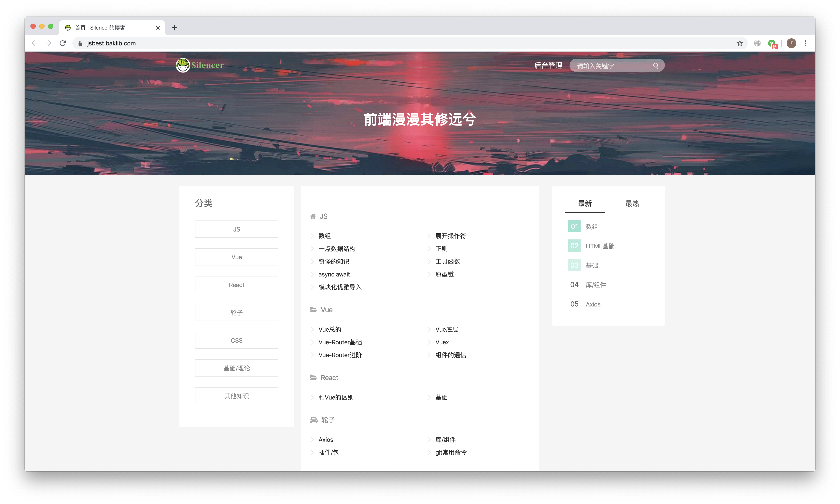The width and height of the screenshot is (840, 504).
Task: Click the browser forward arrow
Action: [49, 43]
